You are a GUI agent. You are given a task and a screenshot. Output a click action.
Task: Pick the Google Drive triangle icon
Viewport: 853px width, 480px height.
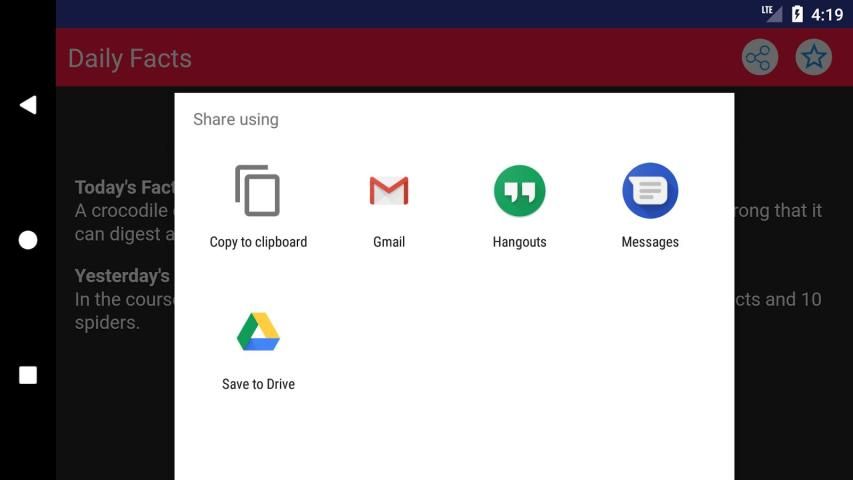[x=258, y=332]
